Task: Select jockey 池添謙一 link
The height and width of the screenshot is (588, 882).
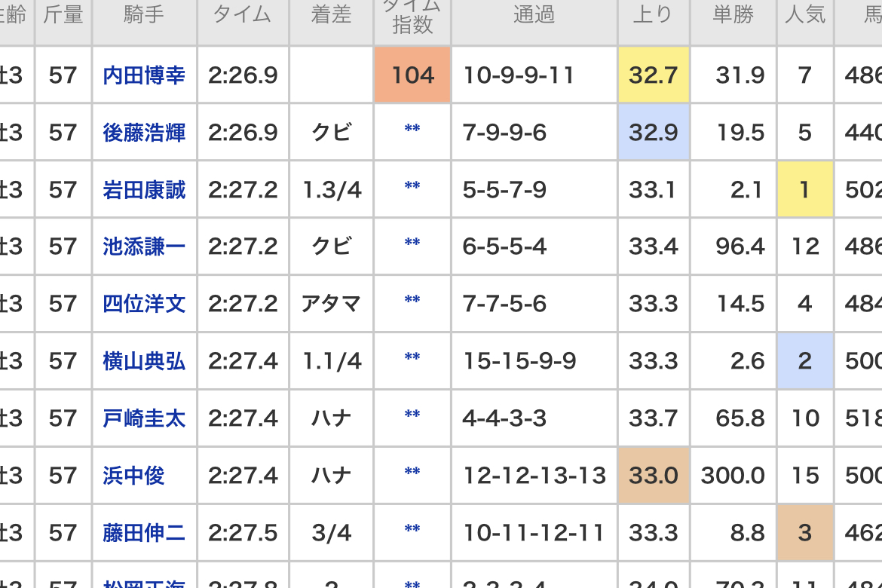Action: [x=144, y=247]
